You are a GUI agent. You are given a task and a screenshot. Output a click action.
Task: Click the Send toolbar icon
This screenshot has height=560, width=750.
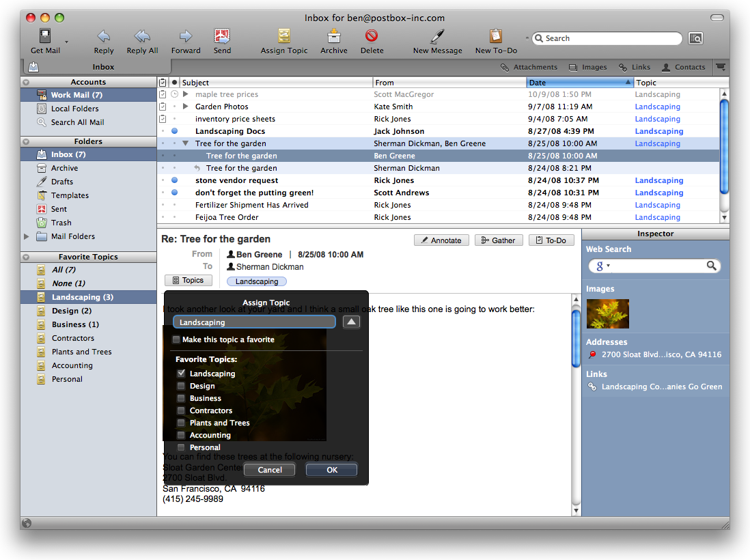pyautogui.click(x=222, y=36)
